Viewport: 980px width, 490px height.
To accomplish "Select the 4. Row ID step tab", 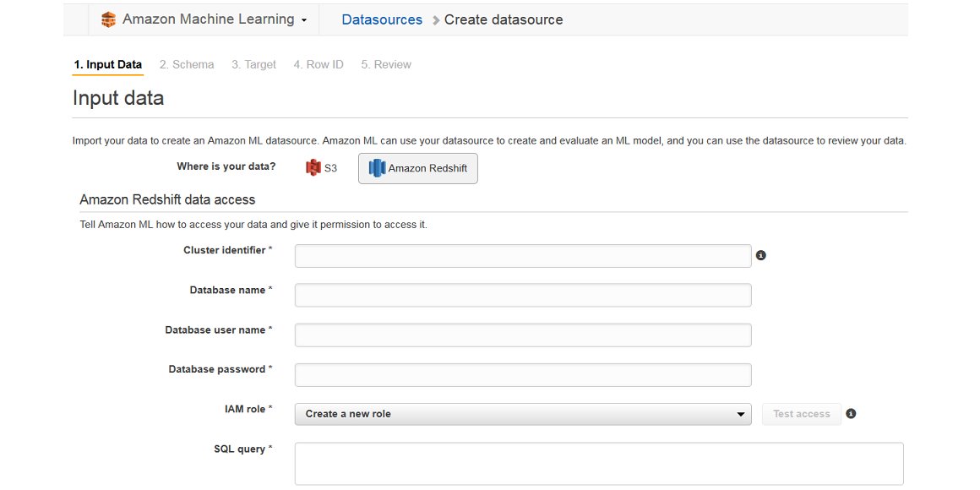I will (x=318, y=64).
